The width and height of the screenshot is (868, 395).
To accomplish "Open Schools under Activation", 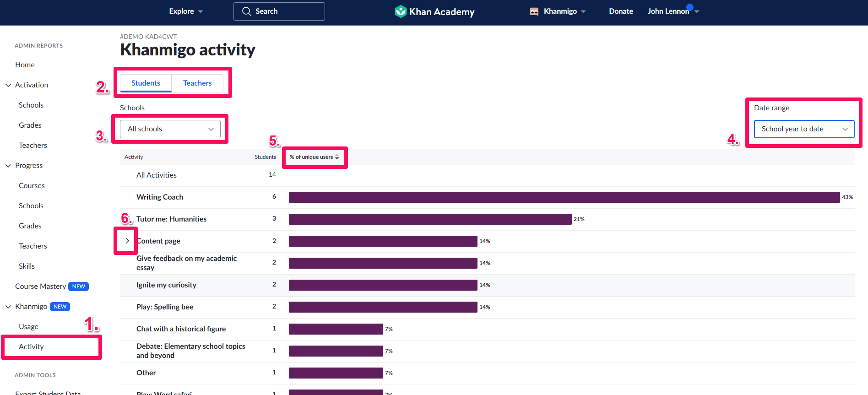I will 31,105.
